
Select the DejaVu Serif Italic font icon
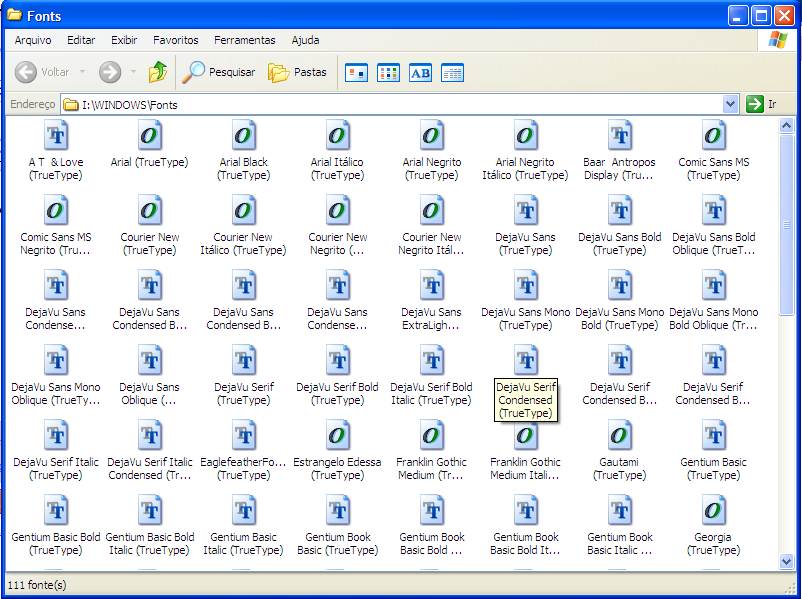[56, 436]
